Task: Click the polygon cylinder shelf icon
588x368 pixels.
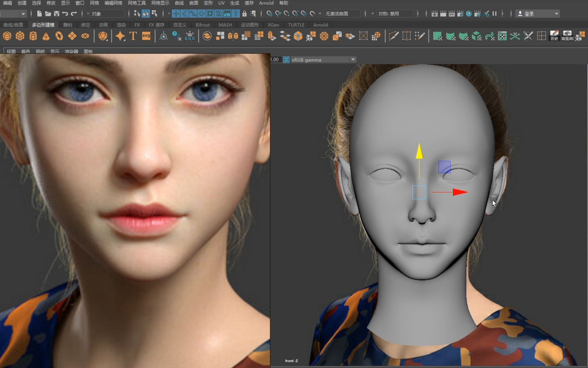Action: point(33,36)
